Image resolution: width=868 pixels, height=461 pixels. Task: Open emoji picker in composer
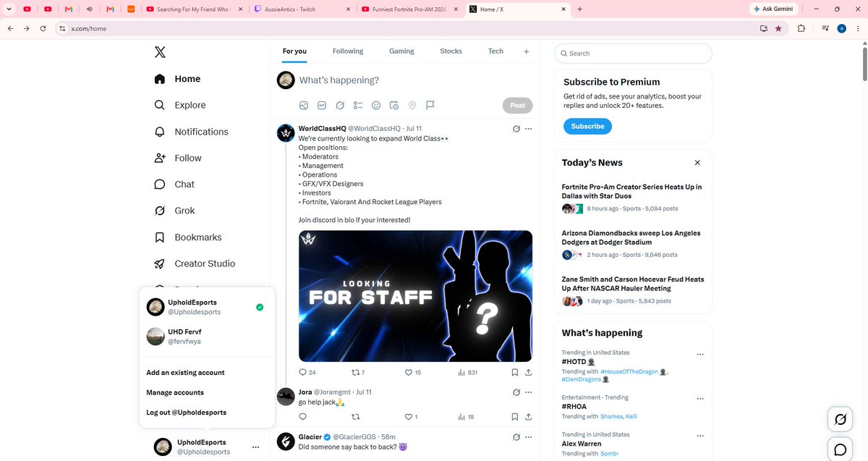coord(376,105)
